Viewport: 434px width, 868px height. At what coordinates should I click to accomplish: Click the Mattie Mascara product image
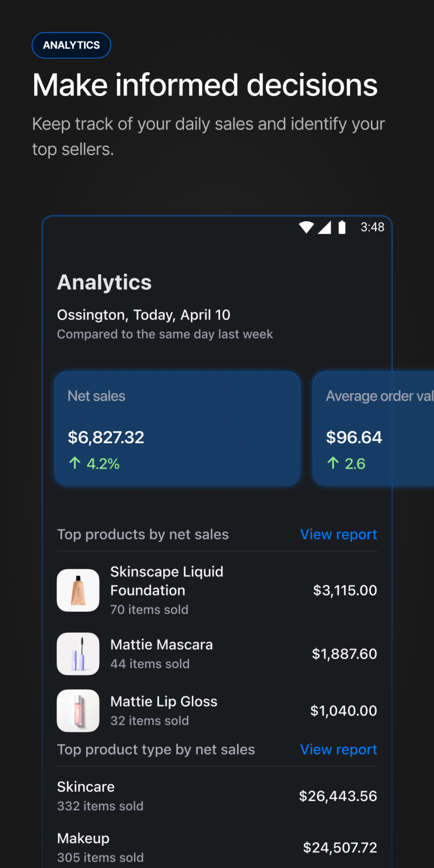point(78,654)
